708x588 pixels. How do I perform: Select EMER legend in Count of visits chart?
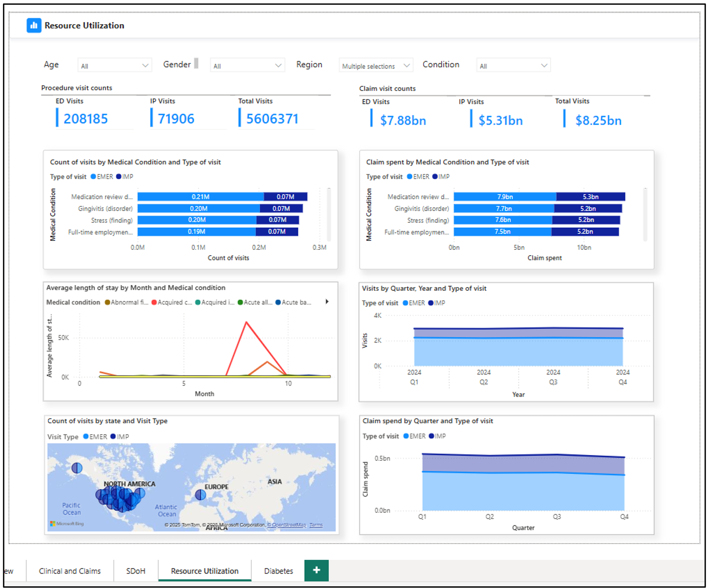coord(102,177)
